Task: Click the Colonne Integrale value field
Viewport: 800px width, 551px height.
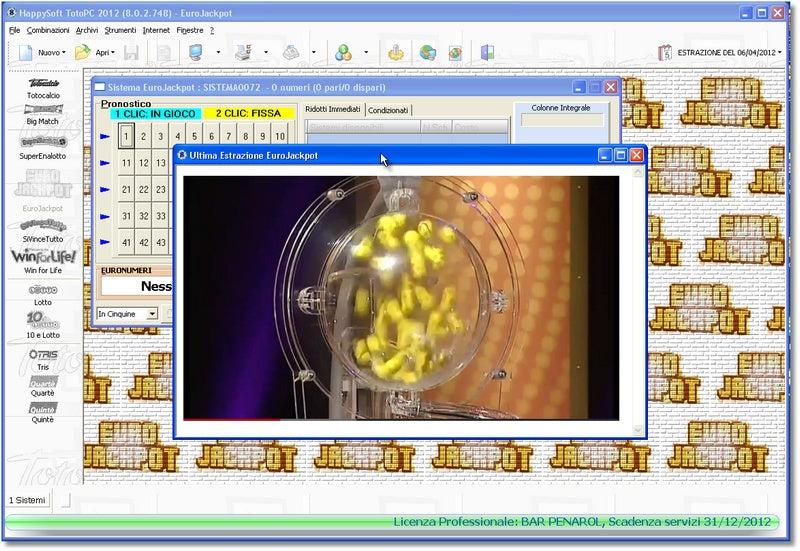Action: [x=562, y=120]
